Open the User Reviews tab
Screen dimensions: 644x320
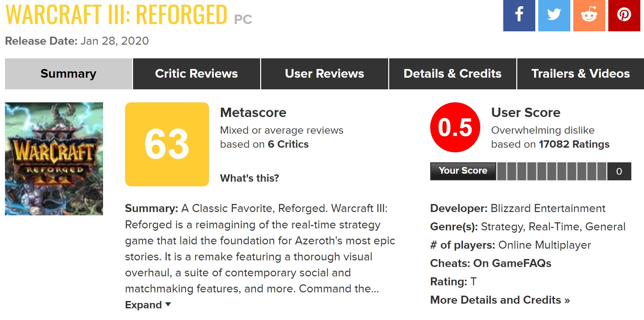coord(325,74)
